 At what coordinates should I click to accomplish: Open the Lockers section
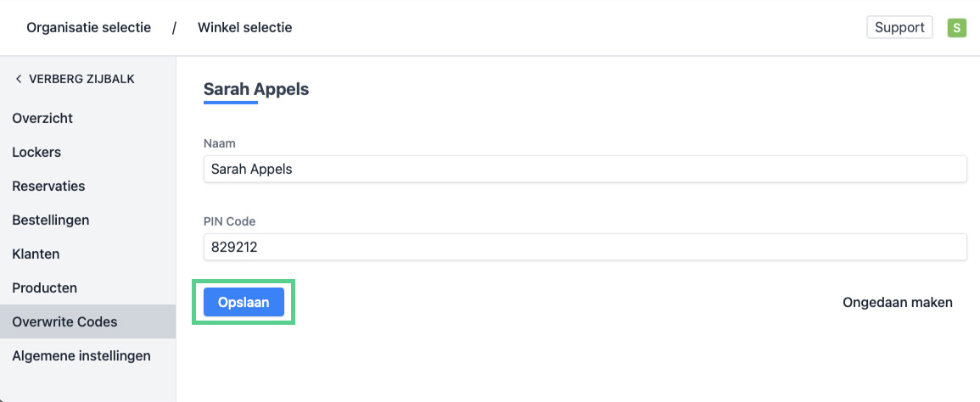36,152
